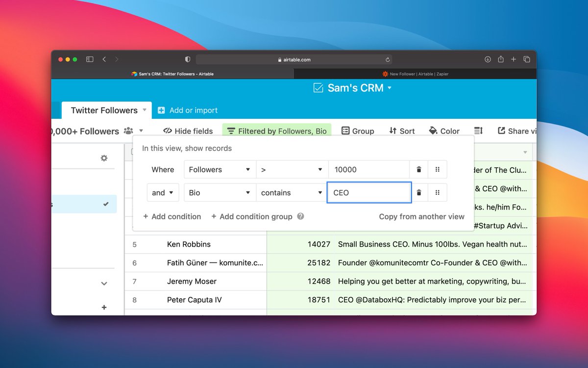Open the Bio field dropdown
This screenshot has height=368, width=588.
[220, 193]
